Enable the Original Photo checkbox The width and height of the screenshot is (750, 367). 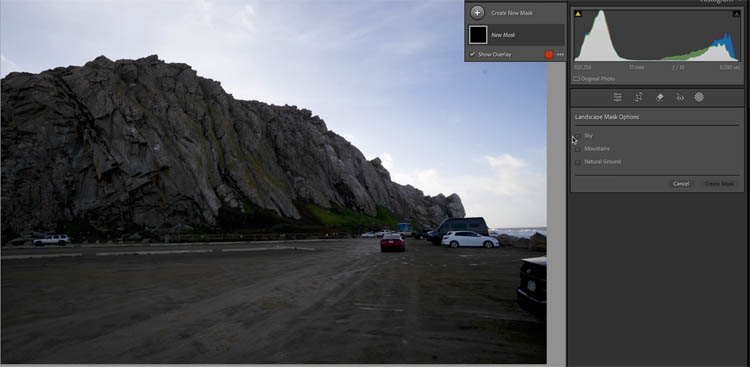tap(576, 78)
